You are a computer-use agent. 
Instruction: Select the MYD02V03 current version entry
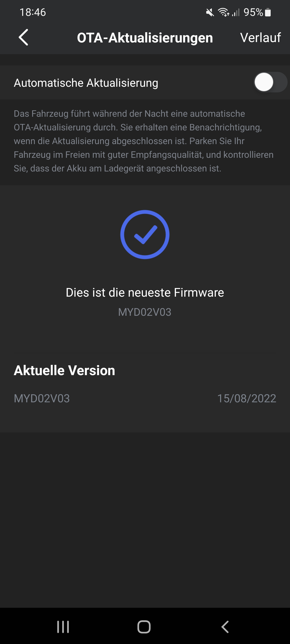[42, 398]
